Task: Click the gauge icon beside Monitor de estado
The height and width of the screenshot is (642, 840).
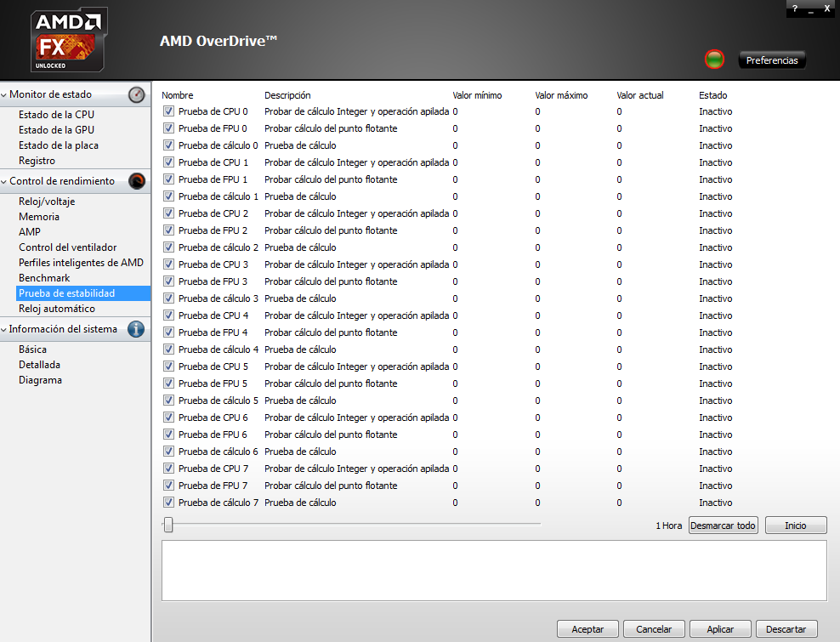Action: pyautogui.click(x=137, y=95)
